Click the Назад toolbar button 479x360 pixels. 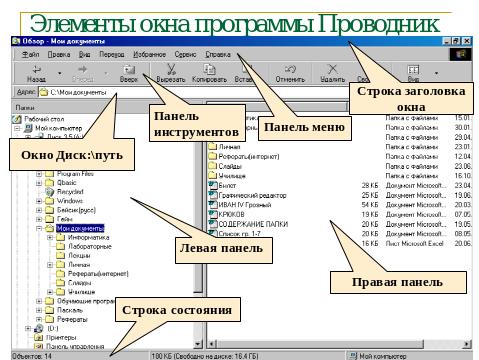point(36,74)
